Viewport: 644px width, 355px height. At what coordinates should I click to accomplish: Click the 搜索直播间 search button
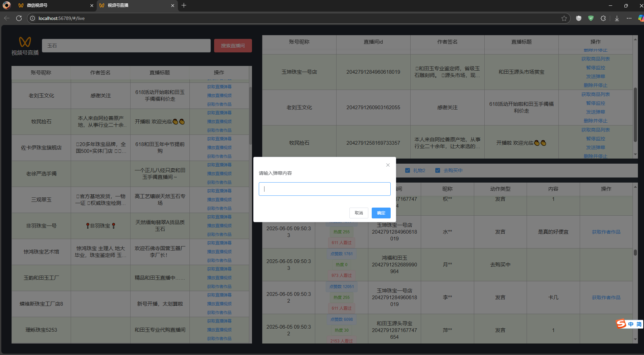coord(233,46)
